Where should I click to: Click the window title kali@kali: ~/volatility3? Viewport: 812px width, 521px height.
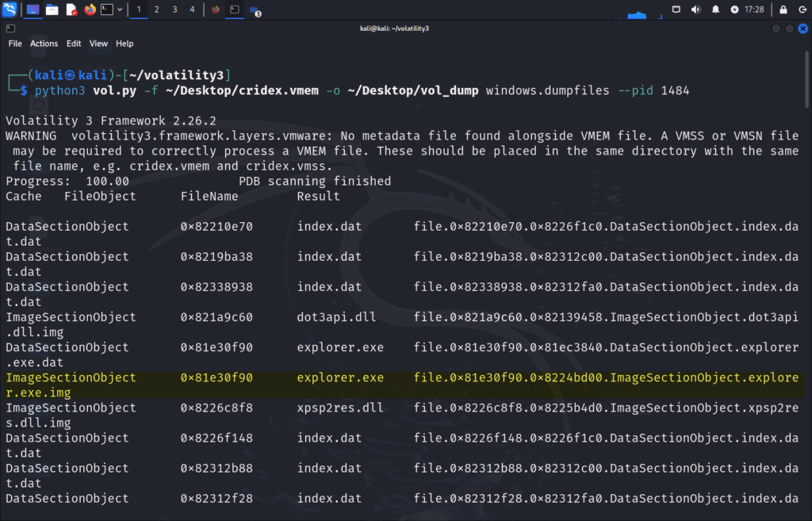395,29
